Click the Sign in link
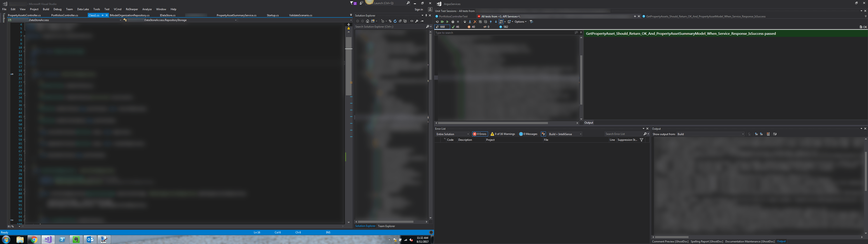Image resolution: width=868 pixels, height=244 pixels. 418,9
